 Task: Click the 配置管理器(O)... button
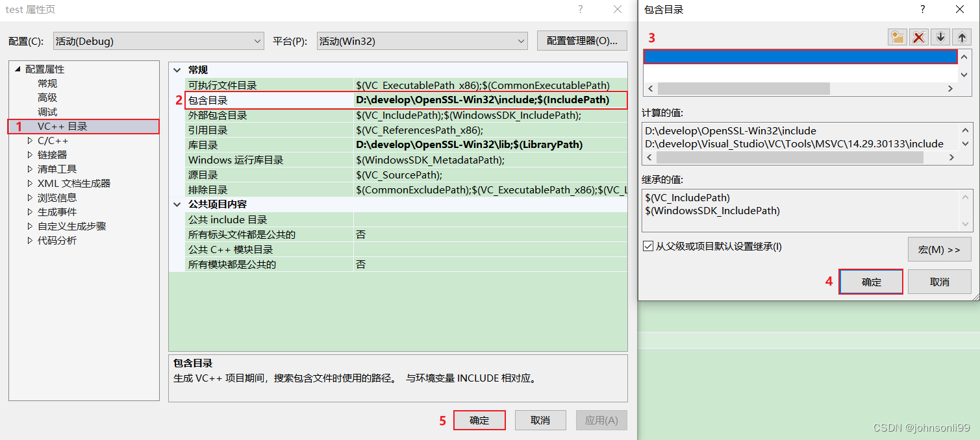[581, 40]
